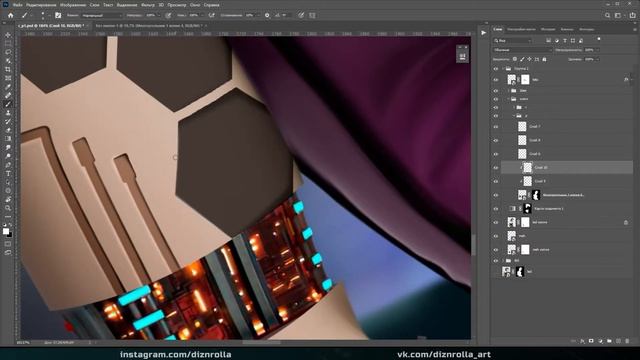Hide the selected Слой 10 layer
The height and width of the screenshot is (360, 640).
(496, 167)
